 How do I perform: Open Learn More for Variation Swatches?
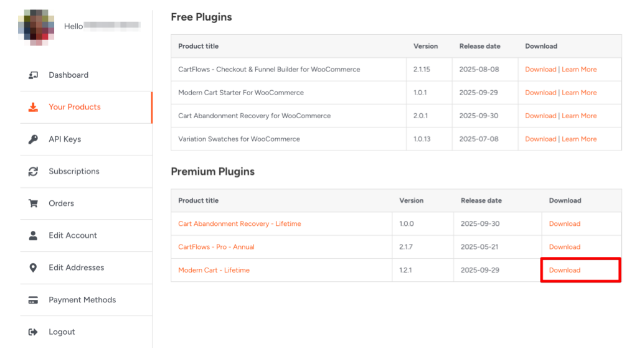click(579, 139)
